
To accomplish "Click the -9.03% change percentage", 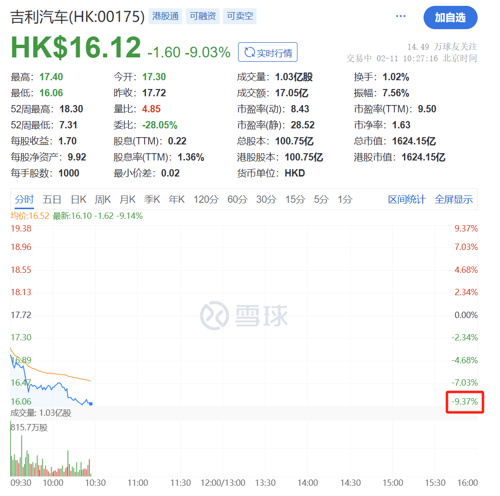I will [x=208, y=52].
